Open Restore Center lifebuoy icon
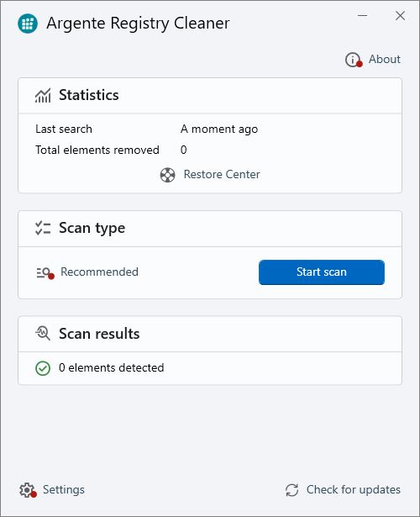The height and width of the screenshot is (517, 420). coord(168,175)
